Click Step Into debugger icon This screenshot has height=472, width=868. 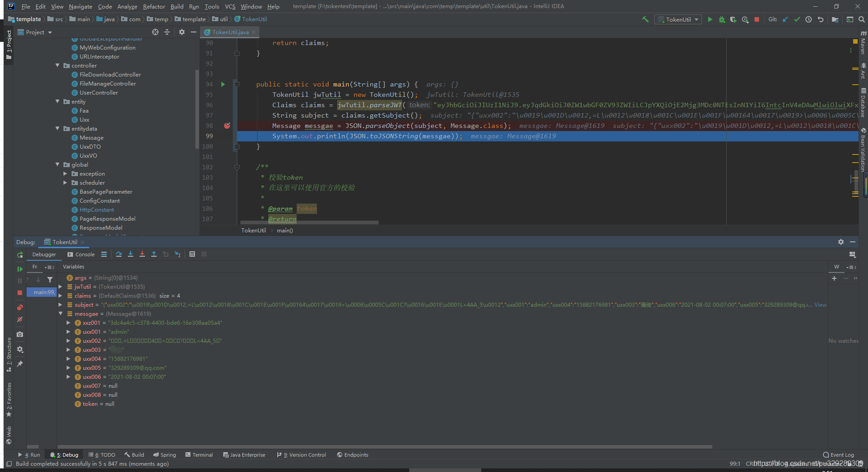coord(131,254)
